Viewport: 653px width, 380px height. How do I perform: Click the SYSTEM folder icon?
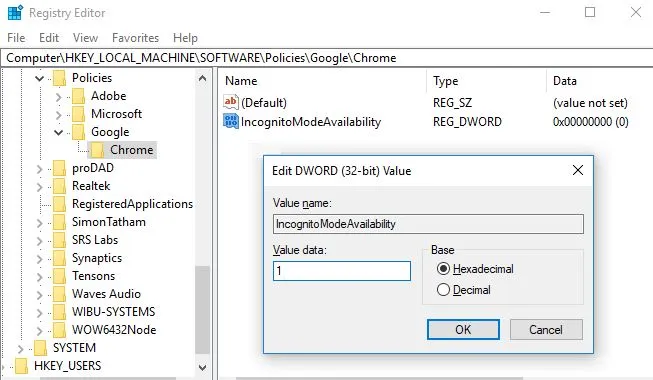pos(40,348)
